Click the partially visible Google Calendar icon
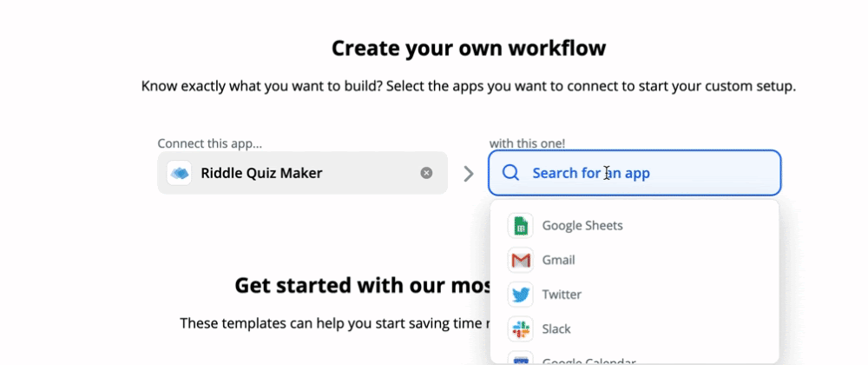 tap(520, 358)
